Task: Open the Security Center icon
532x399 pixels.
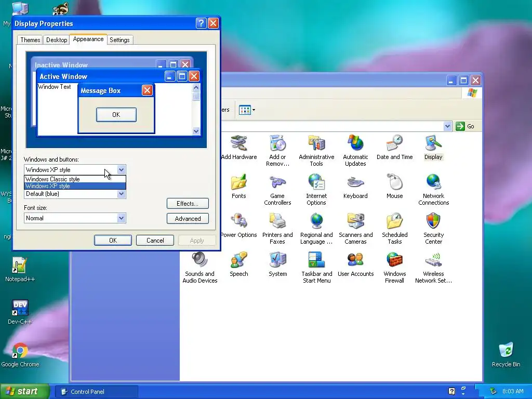Action: click(433, 229)
